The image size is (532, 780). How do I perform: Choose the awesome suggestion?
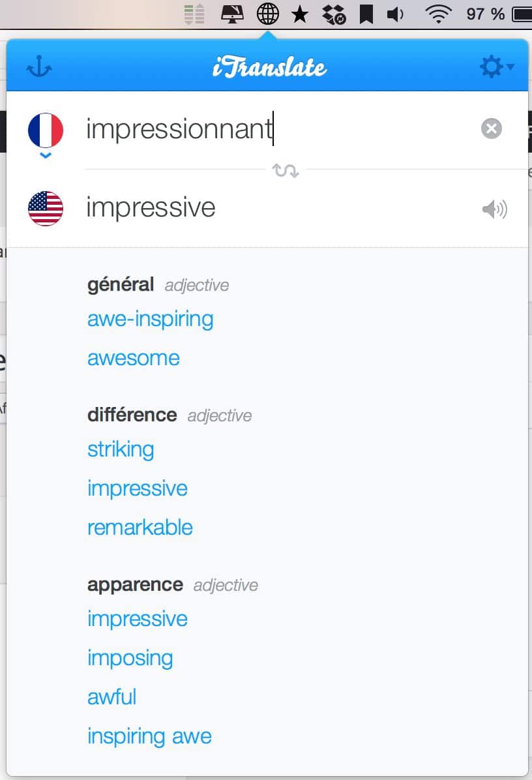[x=133, y=358]
